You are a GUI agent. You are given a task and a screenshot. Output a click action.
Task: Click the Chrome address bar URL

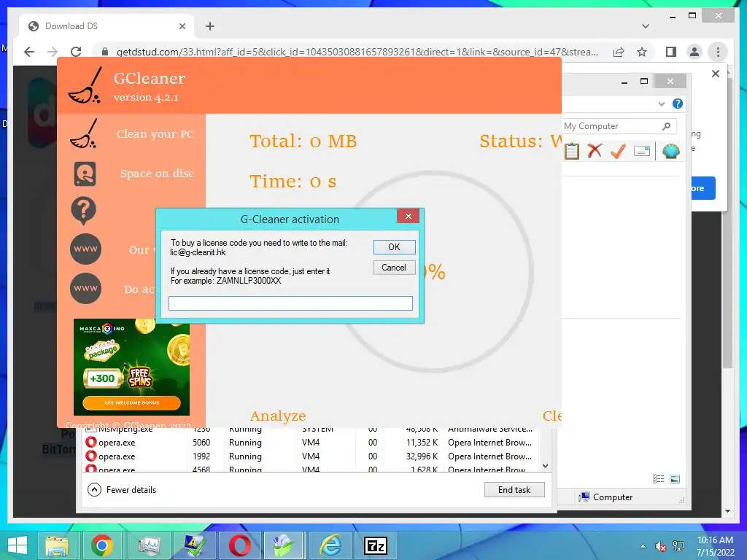click(357, 52)
